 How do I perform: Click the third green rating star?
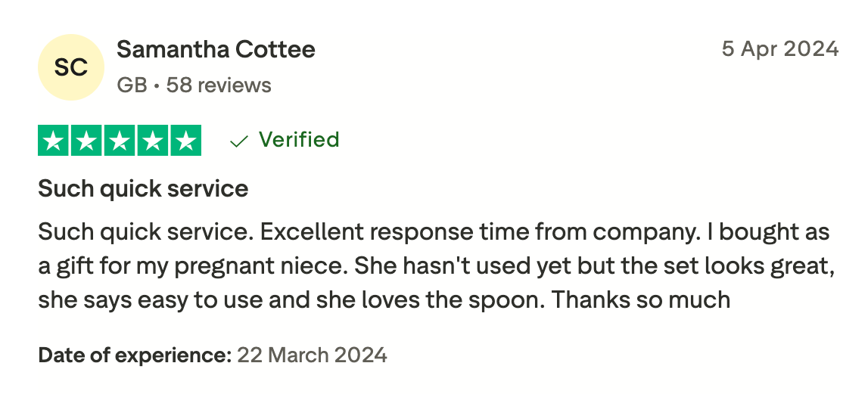coord(120,141)
